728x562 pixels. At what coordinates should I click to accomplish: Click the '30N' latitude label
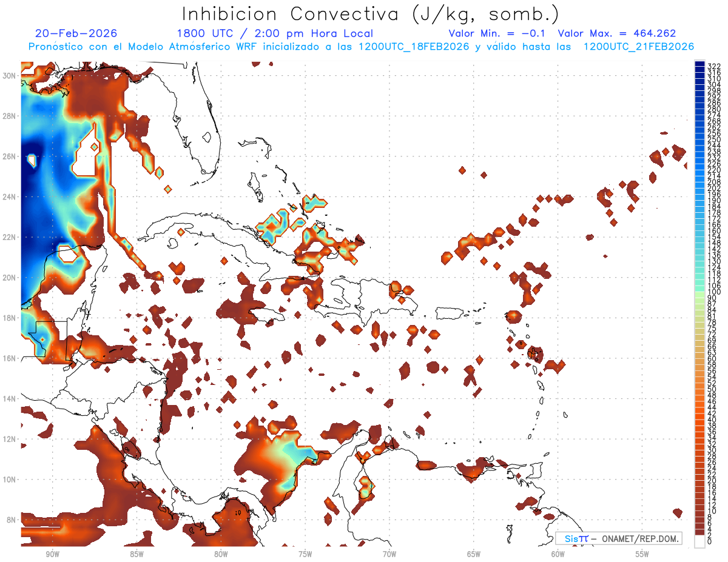(x=9, y=76)
